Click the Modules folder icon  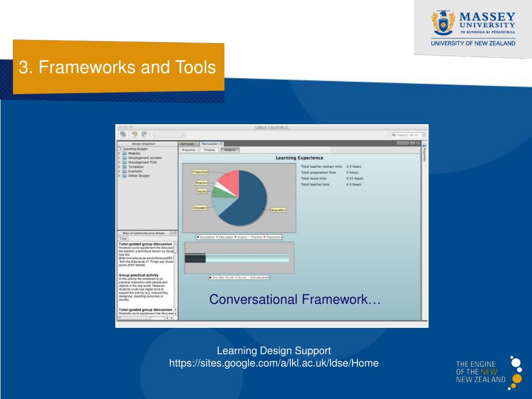click(125, 153)
